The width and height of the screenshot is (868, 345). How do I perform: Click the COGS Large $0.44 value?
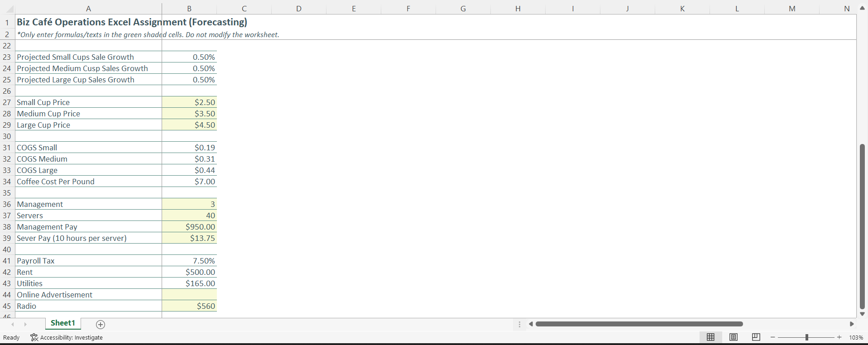pos(189,170)
